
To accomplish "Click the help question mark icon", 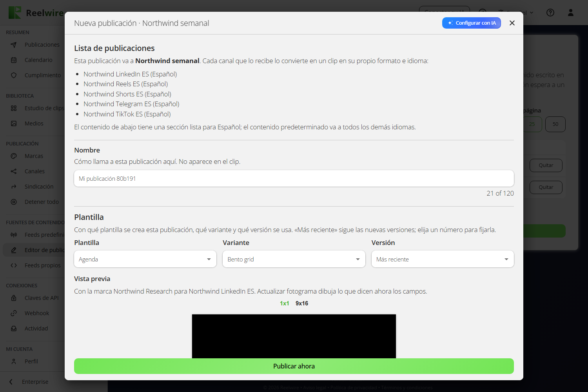I will 550,13.
